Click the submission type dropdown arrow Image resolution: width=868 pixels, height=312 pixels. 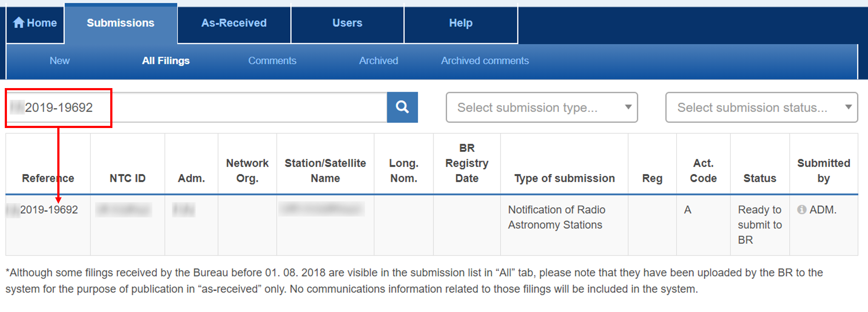[628, 107]
